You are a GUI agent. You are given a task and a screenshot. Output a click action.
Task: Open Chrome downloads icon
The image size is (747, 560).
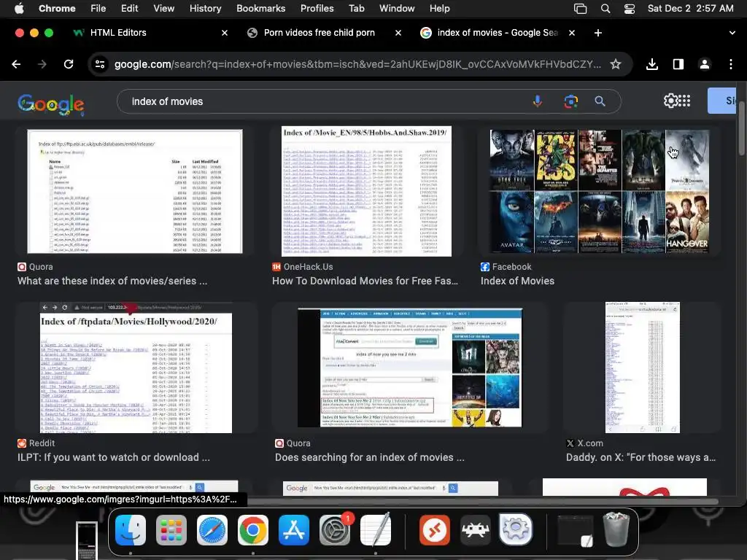tap(652, 64)
